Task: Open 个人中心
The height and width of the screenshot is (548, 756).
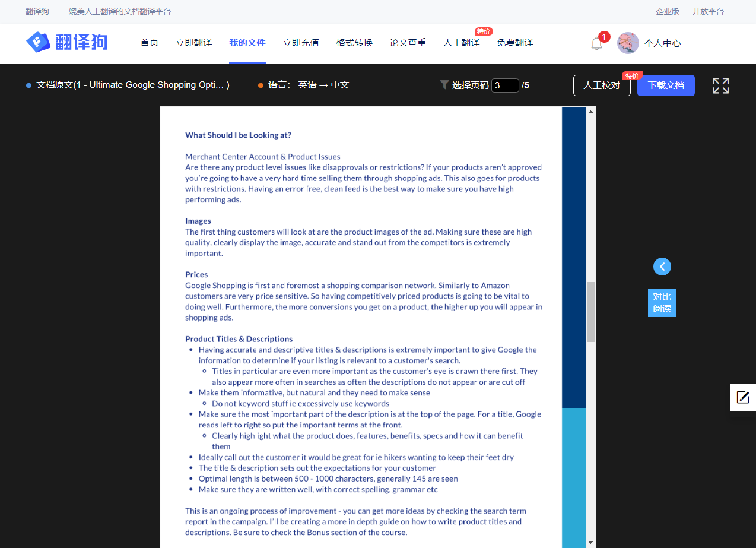Action: [663, 43]
